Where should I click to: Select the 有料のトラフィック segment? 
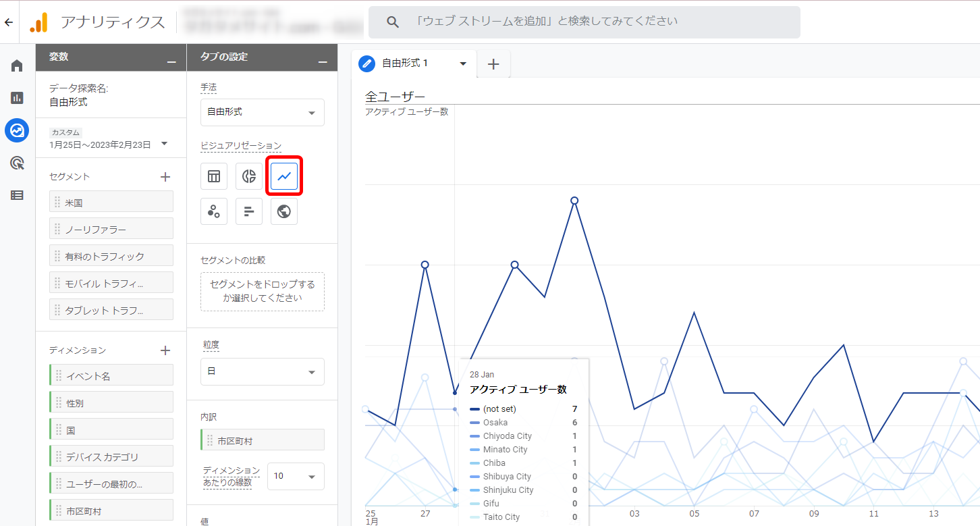[111, 256]
